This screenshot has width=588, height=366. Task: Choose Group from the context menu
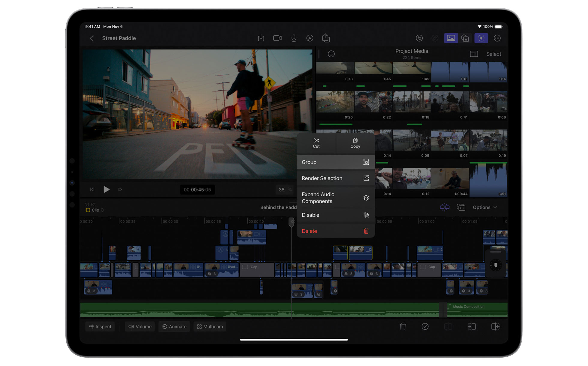point(336,162)
